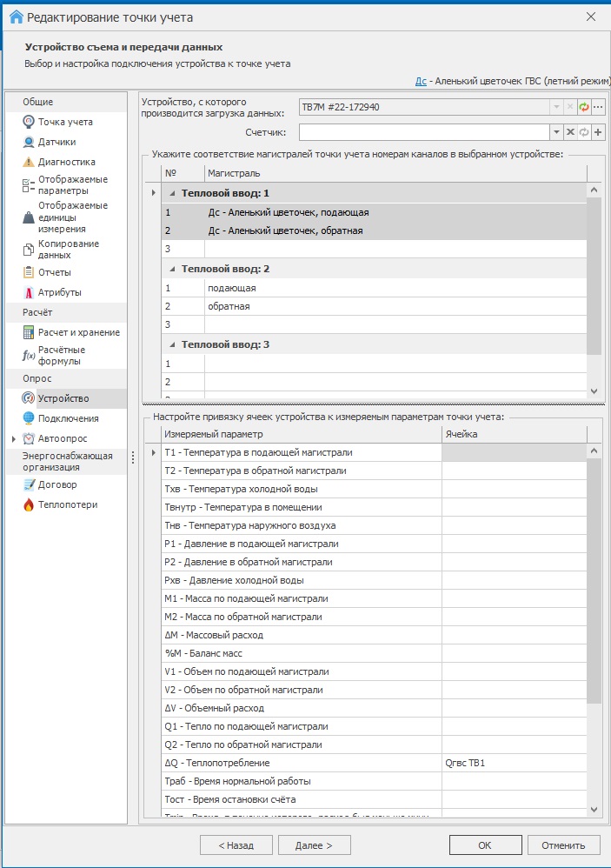This screenshot has width=611, height=868.
Task: Collapse Тепловой ввод: 3 group
Action: (172, 344)
